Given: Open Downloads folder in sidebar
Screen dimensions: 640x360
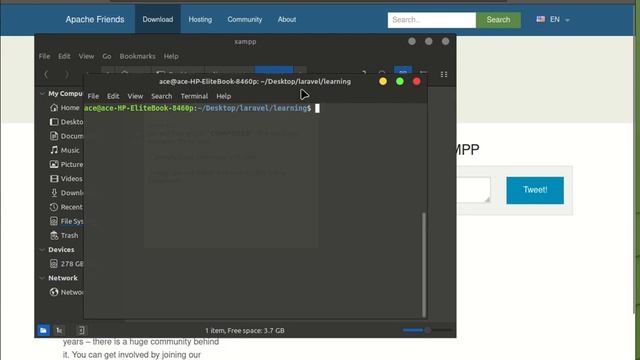Looking at the screenshot, I should point(66,193).
